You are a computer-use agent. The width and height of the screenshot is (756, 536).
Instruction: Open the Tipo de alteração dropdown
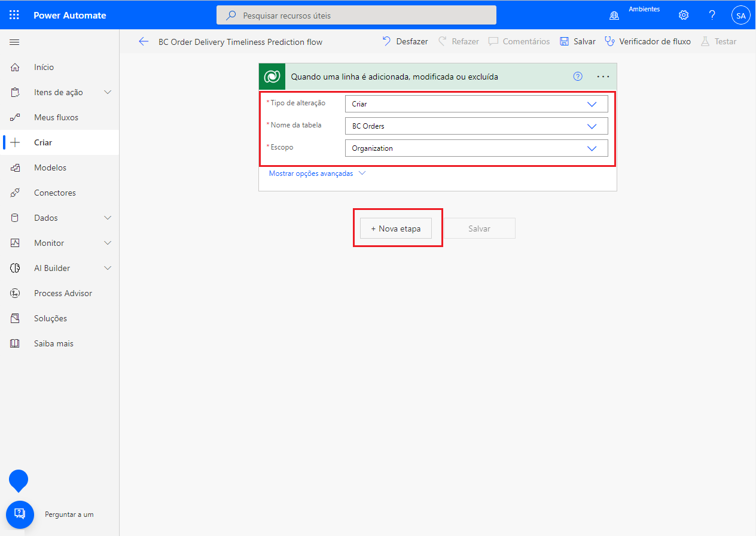click(477, 103)
